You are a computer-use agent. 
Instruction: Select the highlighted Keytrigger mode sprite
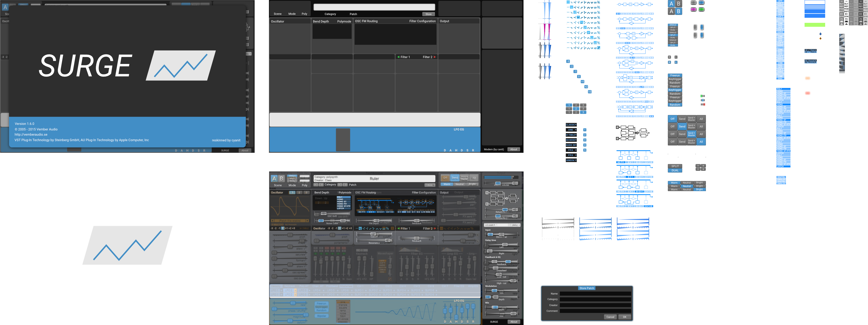click(x=675, y=90)
